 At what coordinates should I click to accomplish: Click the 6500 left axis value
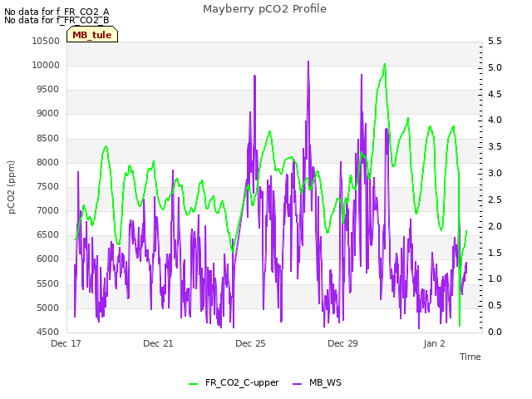(x=48, y=234)
